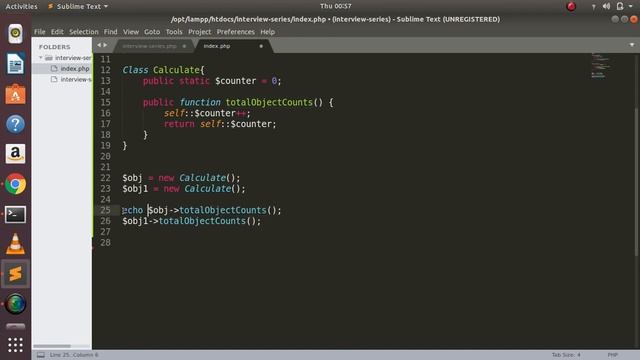
Task: Open the Selection menu
Action: click(84, 32)
